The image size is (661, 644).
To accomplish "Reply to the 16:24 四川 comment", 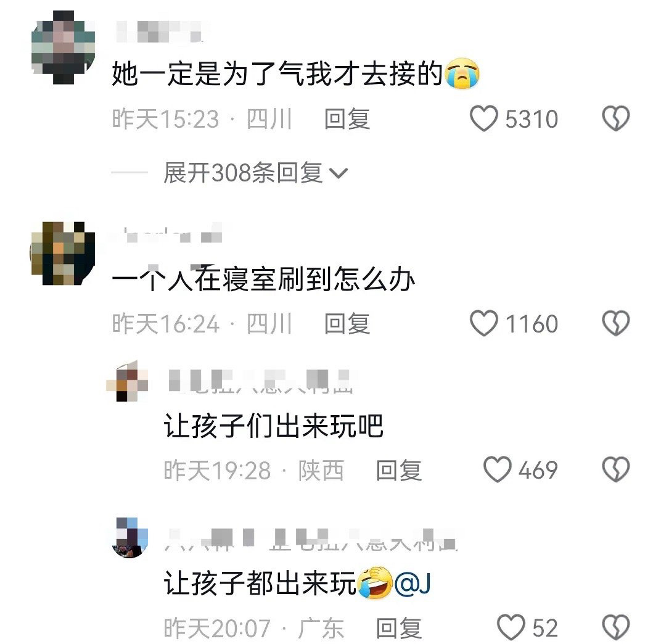I will (347, 324).
